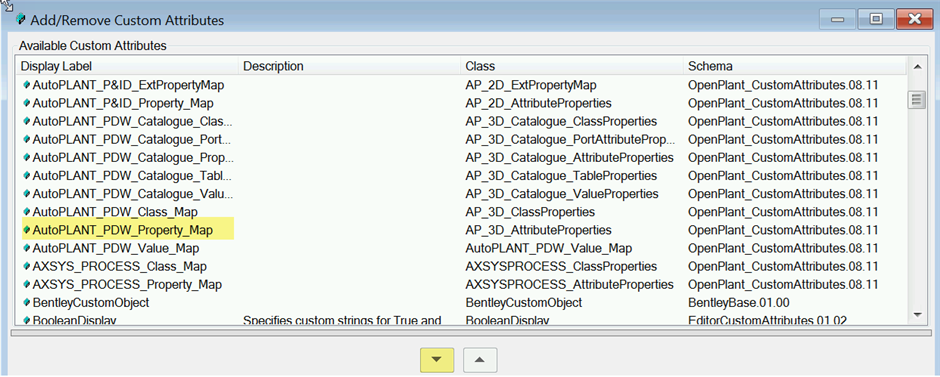940x377 pixels.
Task: Click the icon beside AXSYS_PROCESS_Class_Map
Action: [26, 266]
